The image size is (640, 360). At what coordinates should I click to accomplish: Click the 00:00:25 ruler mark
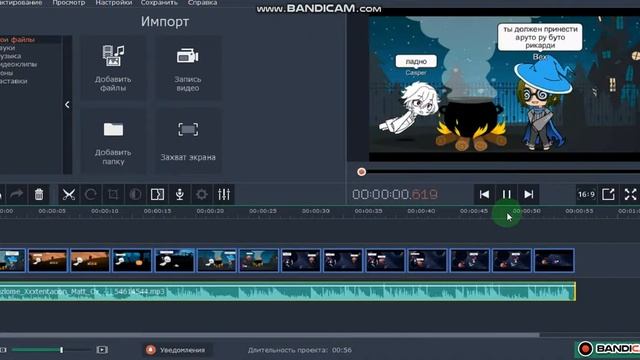coord(263,211)
